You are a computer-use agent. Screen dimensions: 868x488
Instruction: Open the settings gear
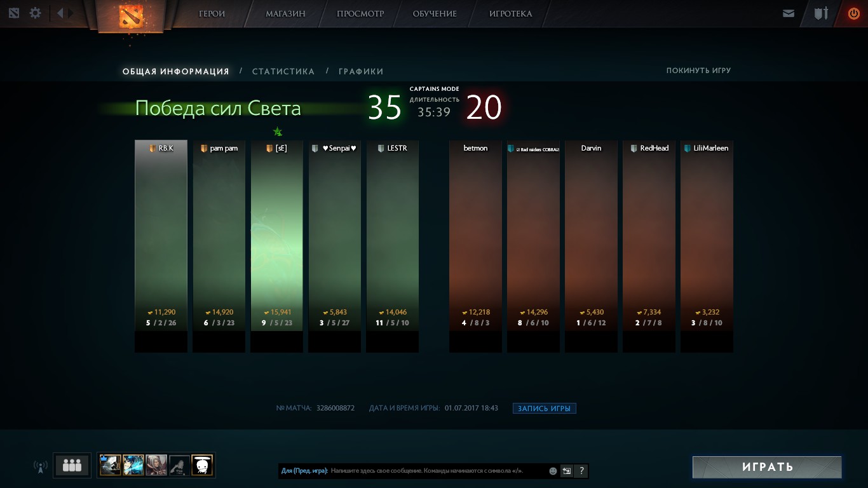point(36,13)
